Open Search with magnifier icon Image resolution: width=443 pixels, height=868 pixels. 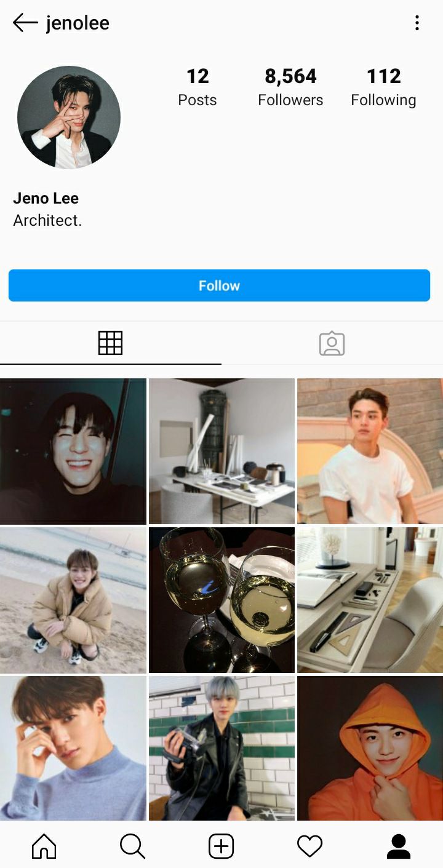[x=132, y=846]
